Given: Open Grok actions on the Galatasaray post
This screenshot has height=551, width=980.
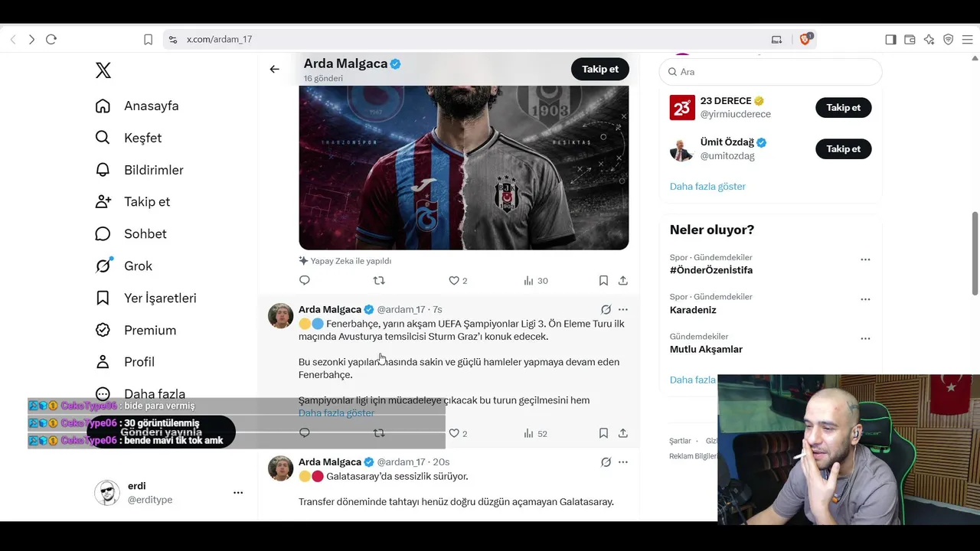Looking at the screenshot, I should (606, 462).
